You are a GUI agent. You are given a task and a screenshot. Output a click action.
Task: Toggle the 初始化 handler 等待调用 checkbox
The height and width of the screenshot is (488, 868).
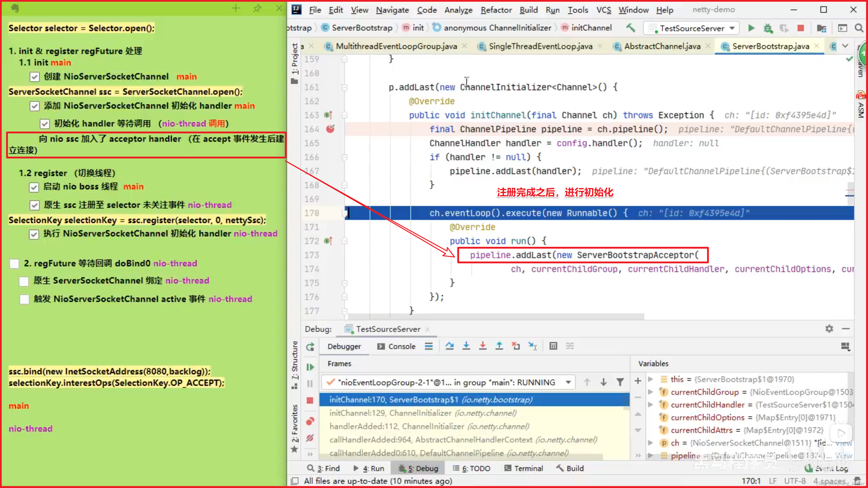[45, 124]
